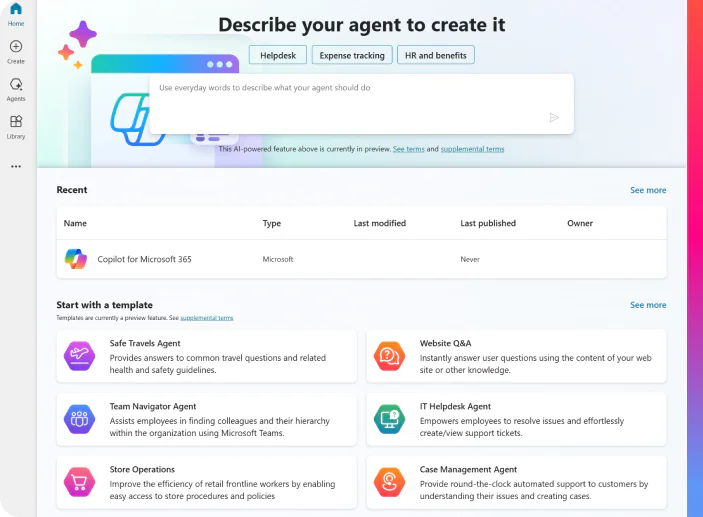Screen dimensions: 703x517
Task: Open the See terms link
Action: click(408, 149)
